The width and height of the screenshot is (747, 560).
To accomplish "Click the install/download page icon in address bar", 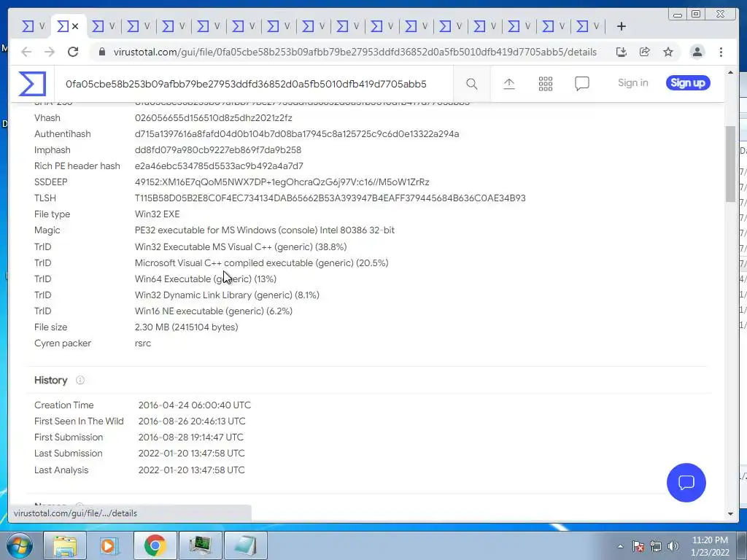I will coord(621,52).
